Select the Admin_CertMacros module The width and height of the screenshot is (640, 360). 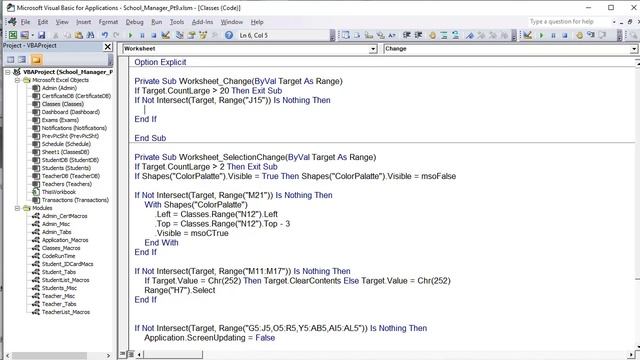click(64, 216)
